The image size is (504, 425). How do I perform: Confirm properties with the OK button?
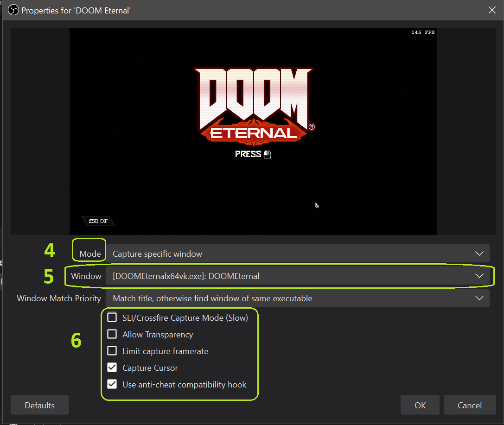[420, 405]
